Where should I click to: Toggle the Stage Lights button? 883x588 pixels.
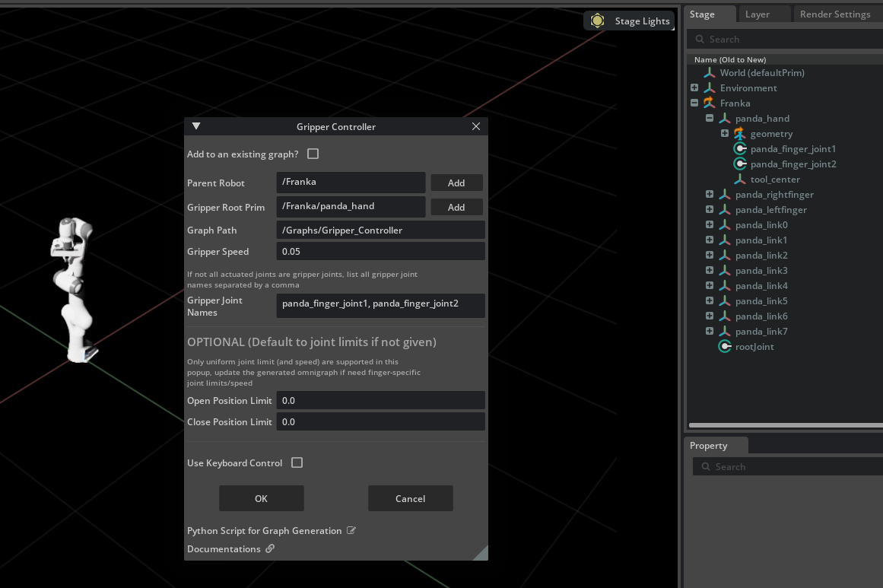pos(629,21)
